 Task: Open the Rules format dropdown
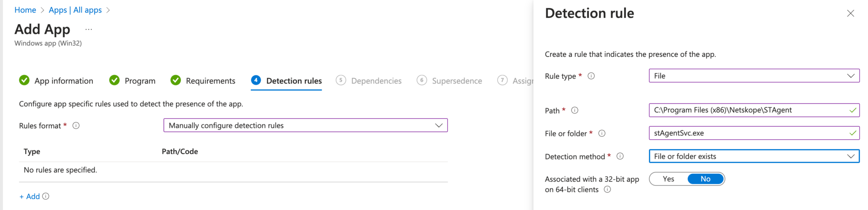point(305,125)
